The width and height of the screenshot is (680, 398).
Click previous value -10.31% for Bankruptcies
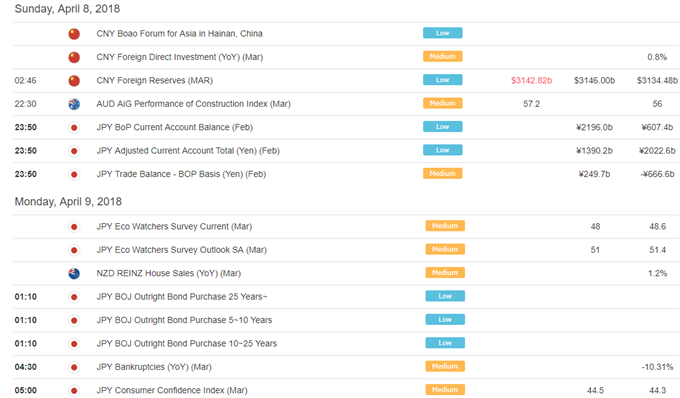tap(657, 367)
